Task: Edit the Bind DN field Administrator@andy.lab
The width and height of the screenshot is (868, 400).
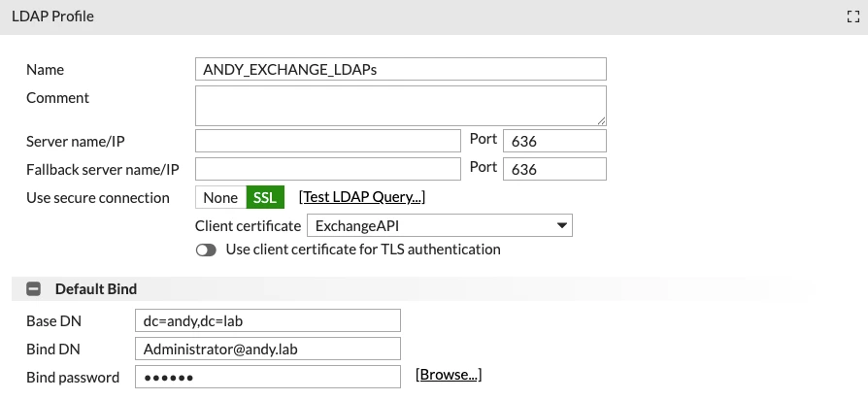Action: pos(268,350)
